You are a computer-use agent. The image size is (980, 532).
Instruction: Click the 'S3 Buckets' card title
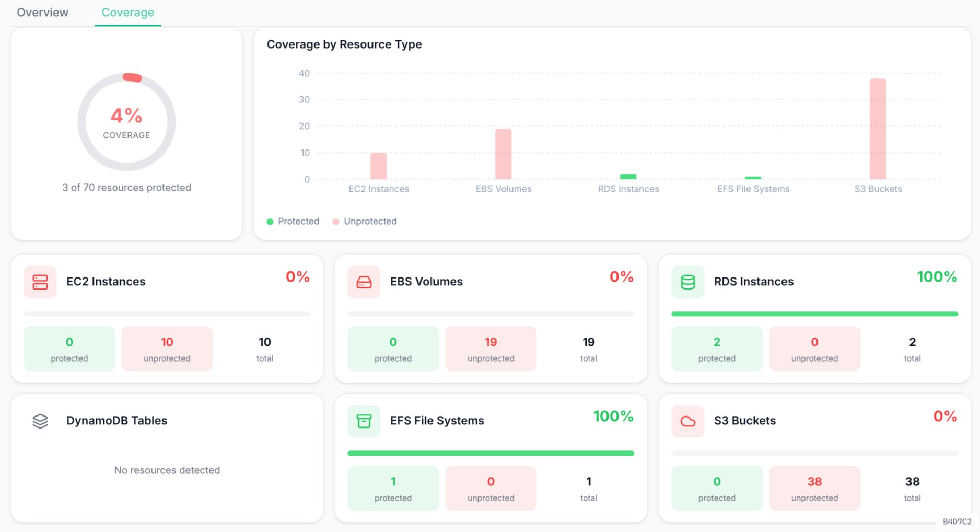tap(745, 421)
